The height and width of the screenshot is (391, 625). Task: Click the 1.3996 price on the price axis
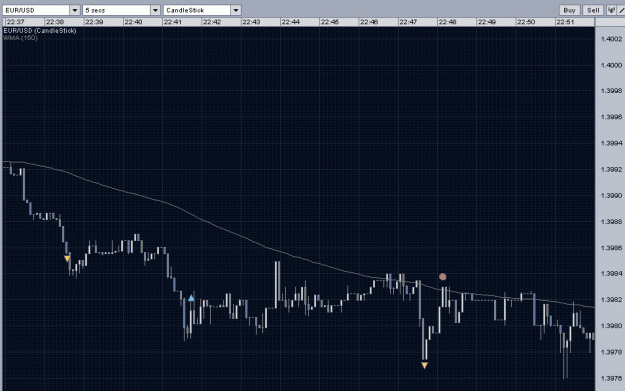611,117
